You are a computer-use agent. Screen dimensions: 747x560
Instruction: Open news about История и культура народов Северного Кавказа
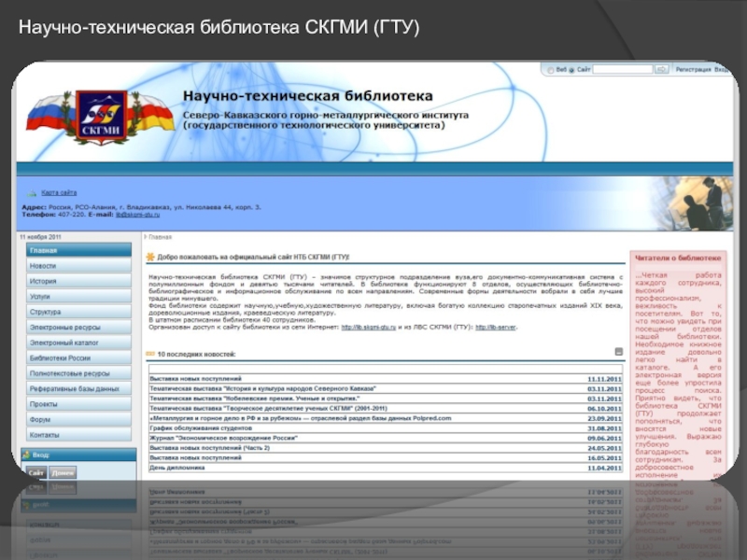point(263,388)
